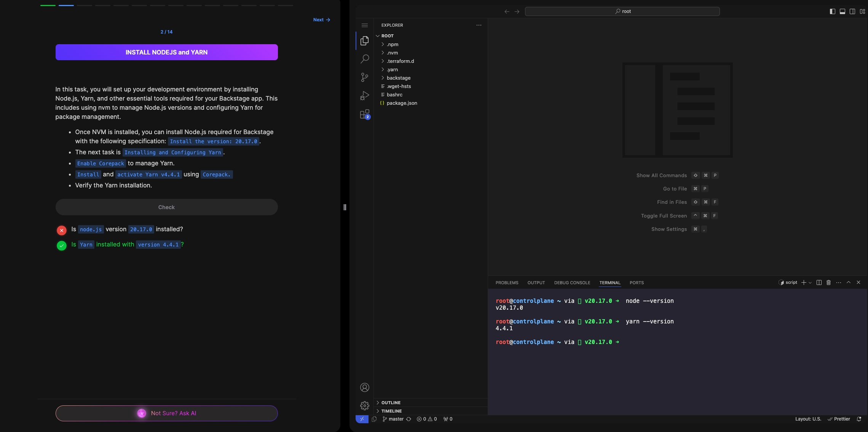Open new terminal launch profile dropdown

coord(810,283)
